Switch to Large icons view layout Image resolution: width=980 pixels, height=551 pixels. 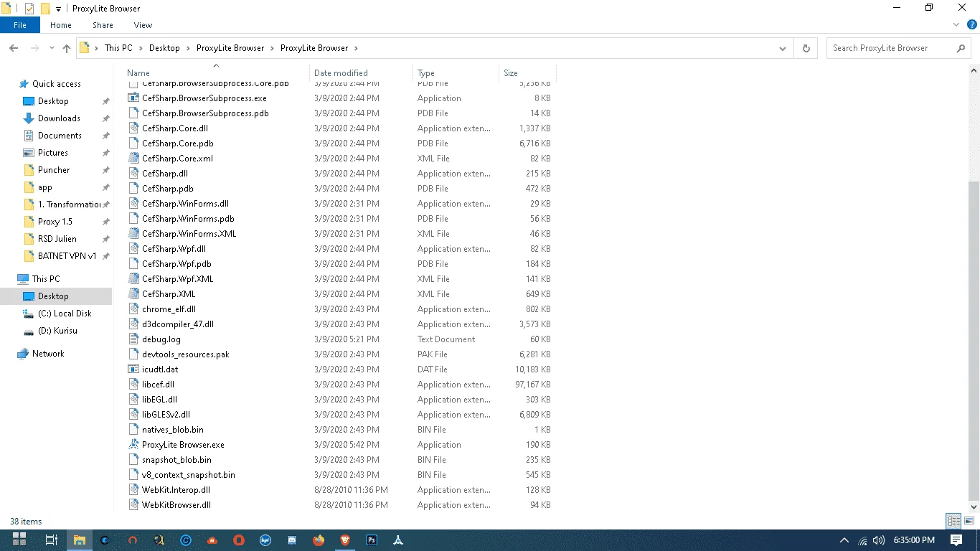(x=969, y=522)
